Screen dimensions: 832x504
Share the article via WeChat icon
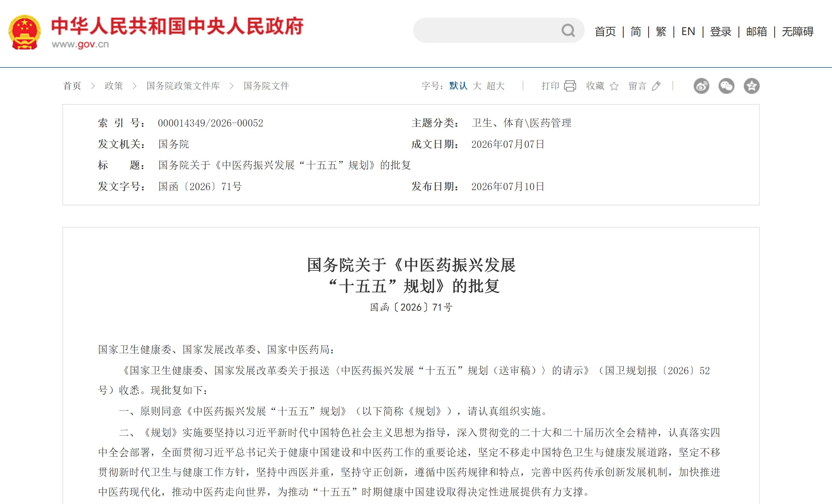point(726,86)
